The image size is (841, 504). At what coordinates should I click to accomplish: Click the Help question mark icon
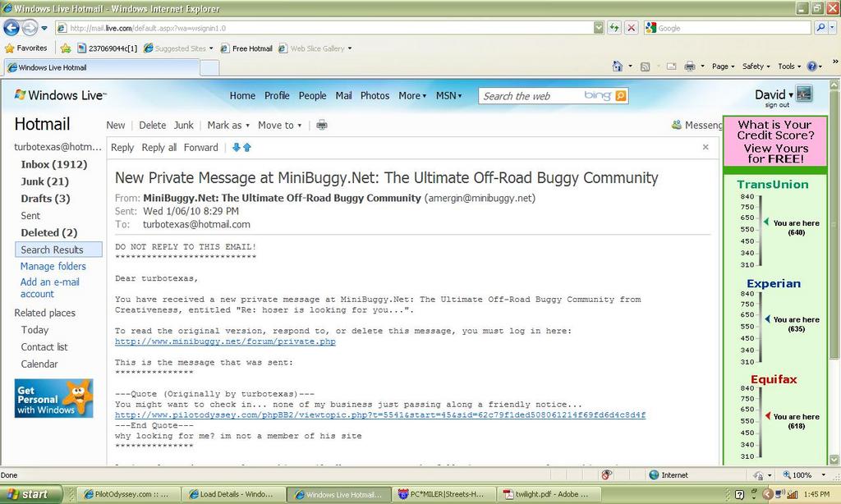click(x=811, y=66)
